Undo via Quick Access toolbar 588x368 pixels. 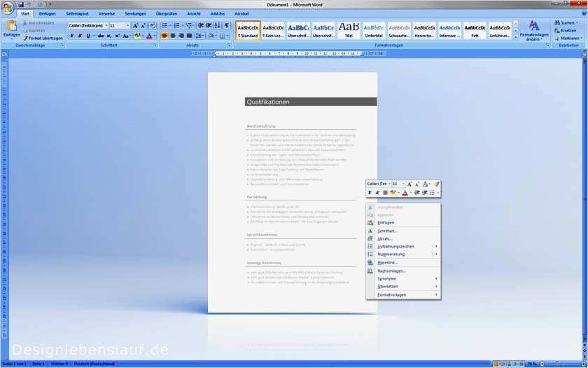coord(29,4)
